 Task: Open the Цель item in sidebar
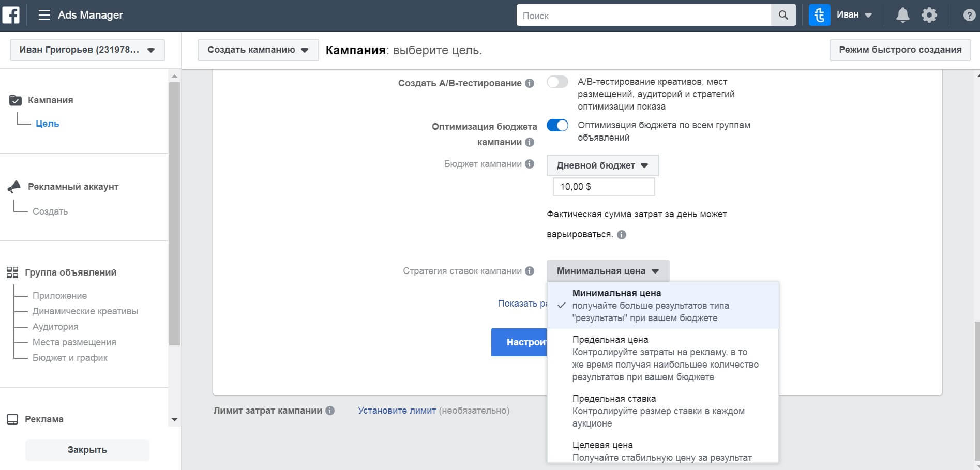click(x=47, y=124)
